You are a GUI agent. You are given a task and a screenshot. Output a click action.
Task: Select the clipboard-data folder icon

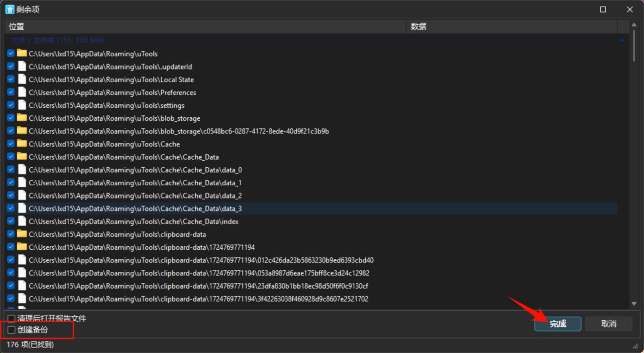point(22,234)
